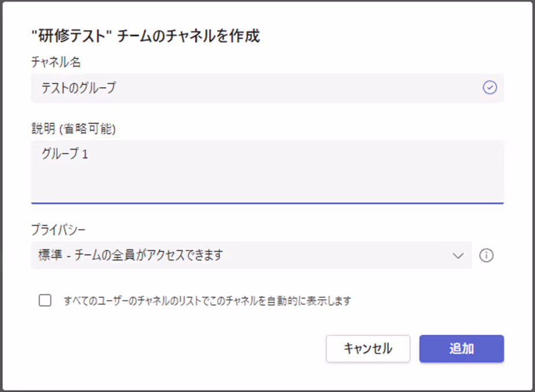
Task: Click the 追加 button
Action: 461,348
